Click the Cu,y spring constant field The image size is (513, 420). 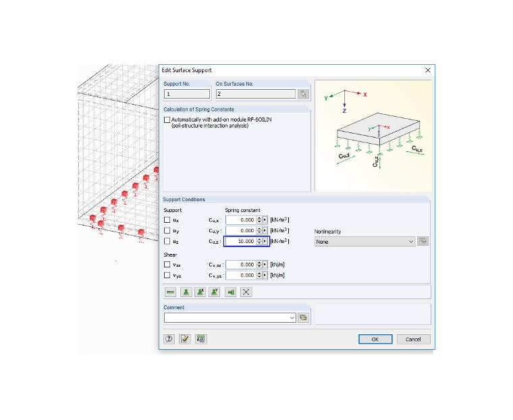pyautogui.click(x=240, y=230)
